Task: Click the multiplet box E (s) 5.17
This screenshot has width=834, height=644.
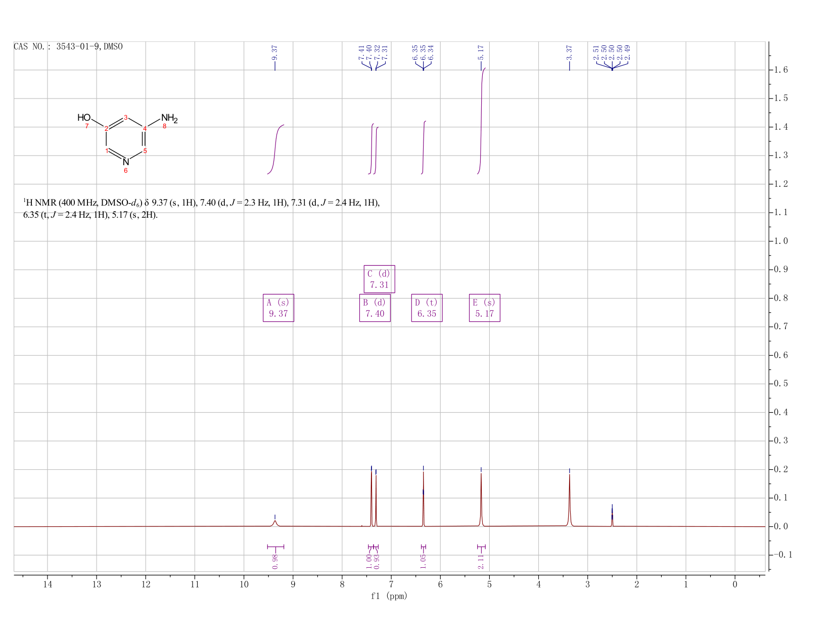Action: tap(484, 308)
